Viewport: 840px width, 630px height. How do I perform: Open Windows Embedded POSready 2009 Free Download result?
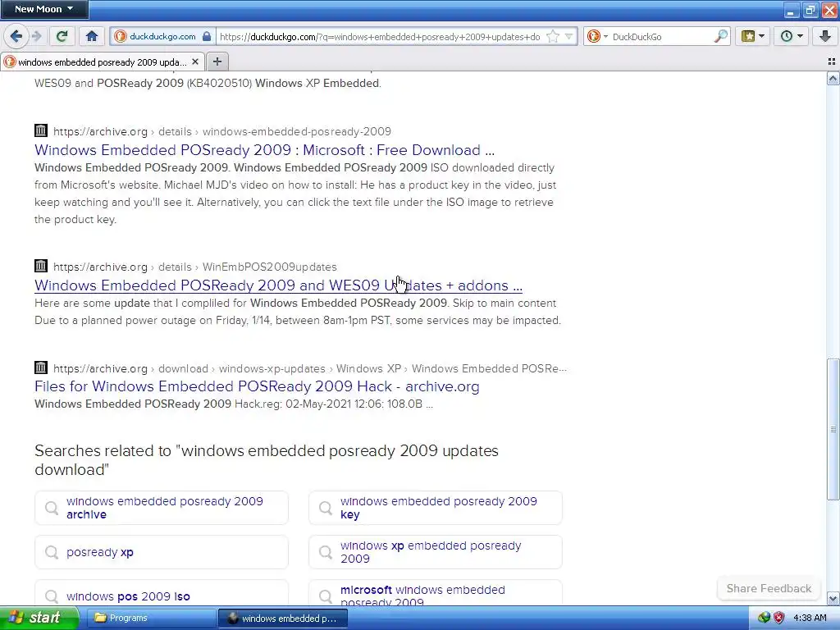tap(264, 150)
